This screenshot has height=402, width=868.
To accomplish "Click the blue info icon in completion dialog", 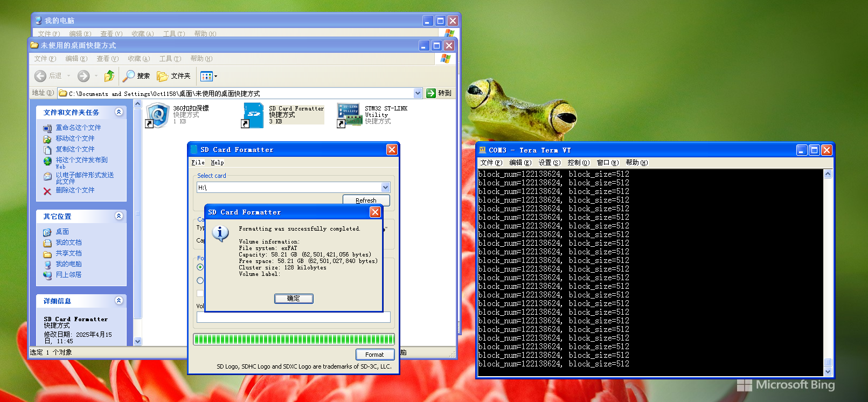I will click(x=220, y=233).
